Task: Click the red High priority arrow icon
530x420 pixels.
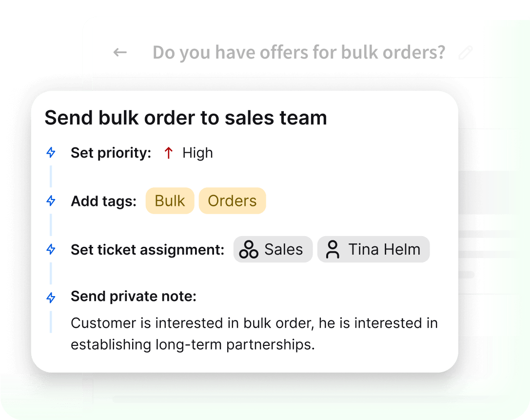Action: 168,153
